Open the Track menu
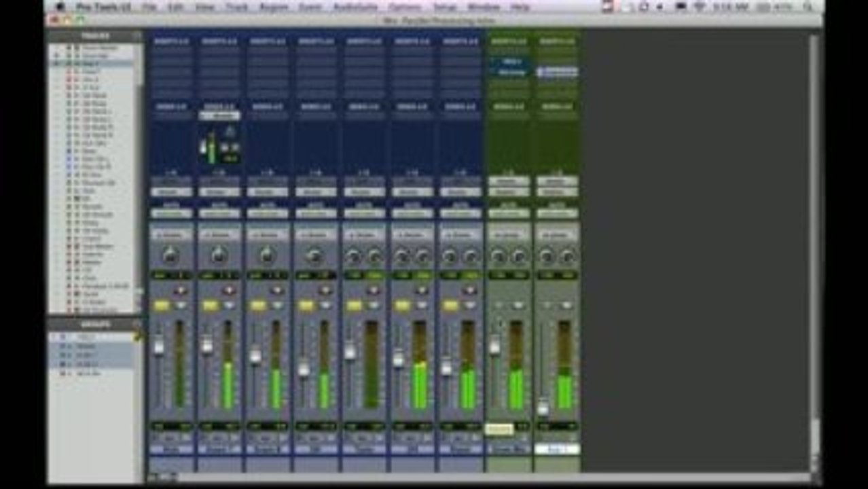 236,7
